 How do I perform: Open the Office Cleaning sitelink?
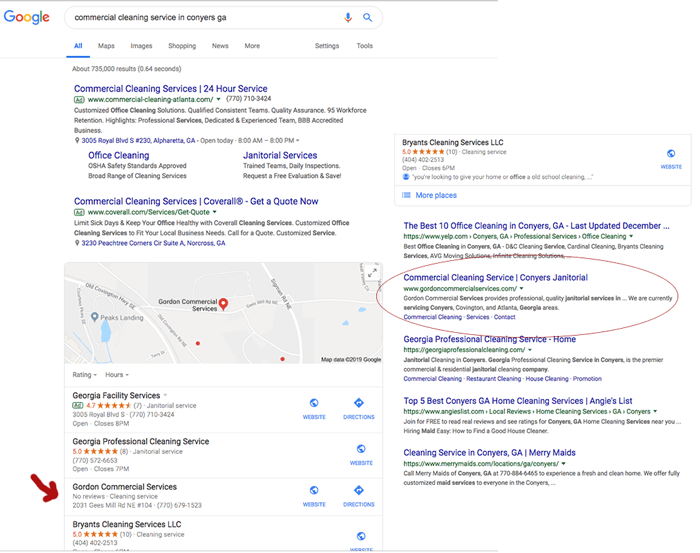(x=119, y=155)
